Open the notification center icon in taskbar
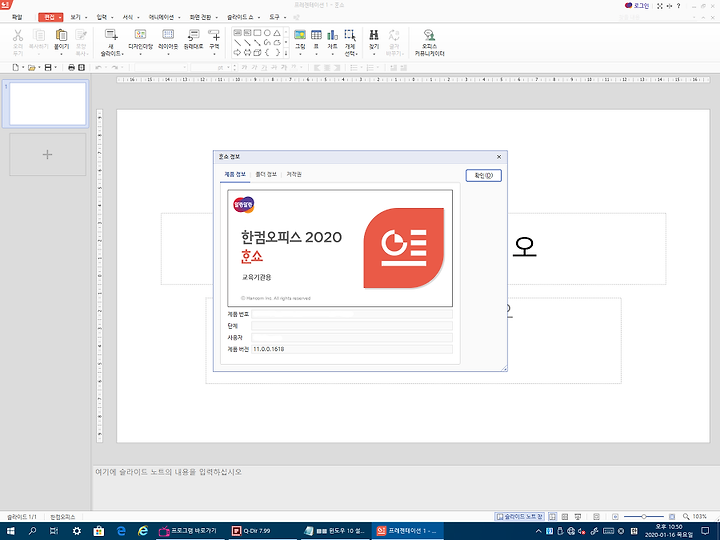The width and height of the screenshot is (720, 540). [705, 531]
